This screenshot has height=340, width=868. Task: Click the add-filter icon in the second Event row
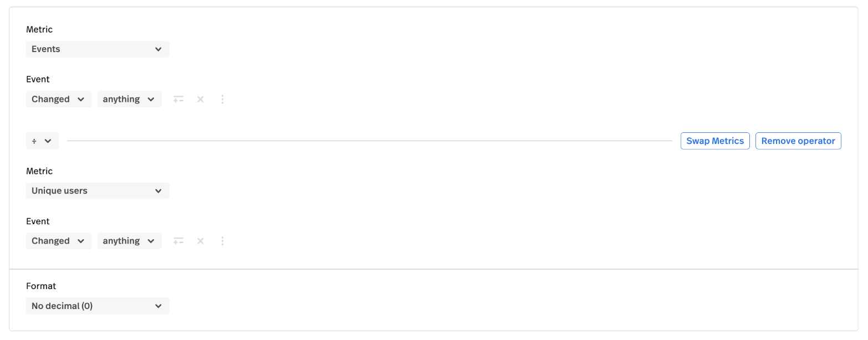point(178,241)
